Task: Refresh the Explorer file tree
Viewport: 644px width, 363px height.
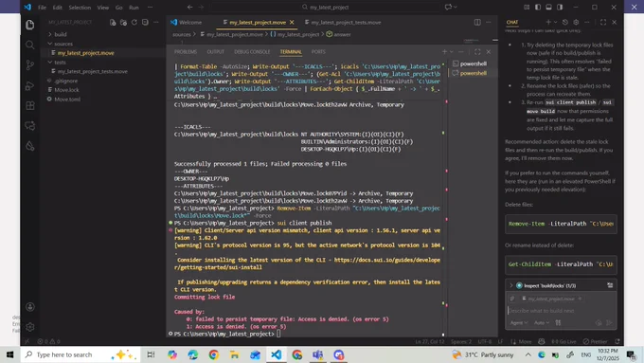Action: (134, 22)
